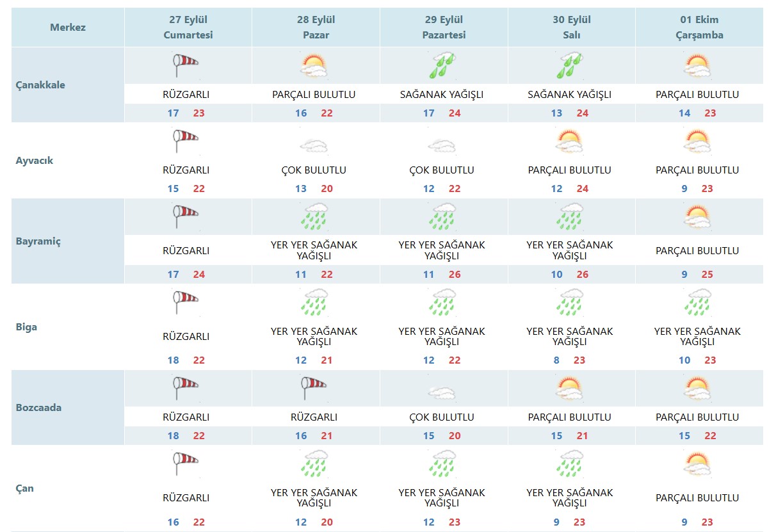Click Çanakkale's partly cloudy icon on 28 Eylül
Image resolution: width=776 pixels, height=532 pixels.
(x=314, y=65)
